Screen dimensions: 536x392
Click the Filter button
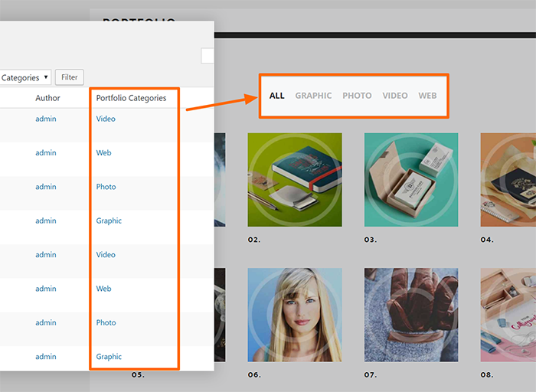[70, 77]
